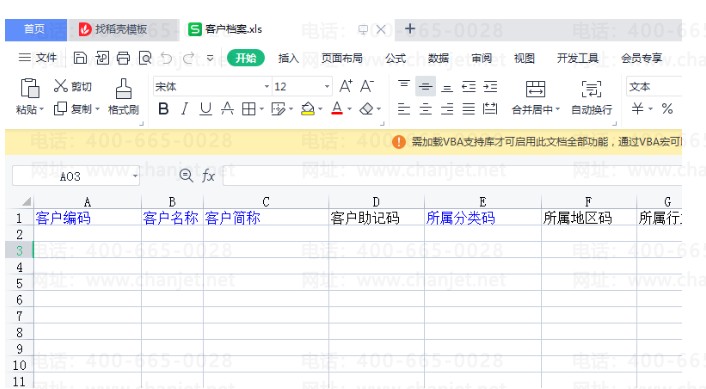Switch to the 审阅 tab
This screenshot has width=706, height=389.
[x=481, y=58]
